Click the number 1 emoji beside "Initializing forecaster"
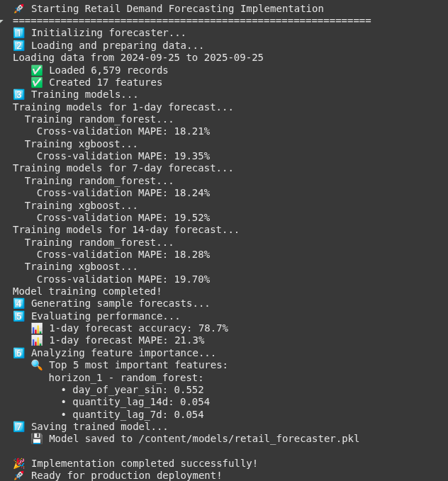 click(x=18, y=33)
